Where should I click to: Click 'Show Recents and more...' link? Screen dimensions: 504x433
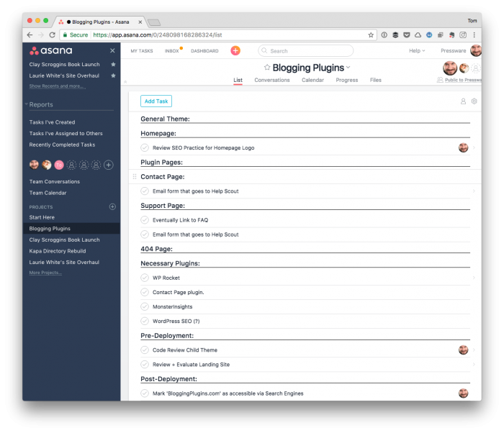click(x=57, y=86)
